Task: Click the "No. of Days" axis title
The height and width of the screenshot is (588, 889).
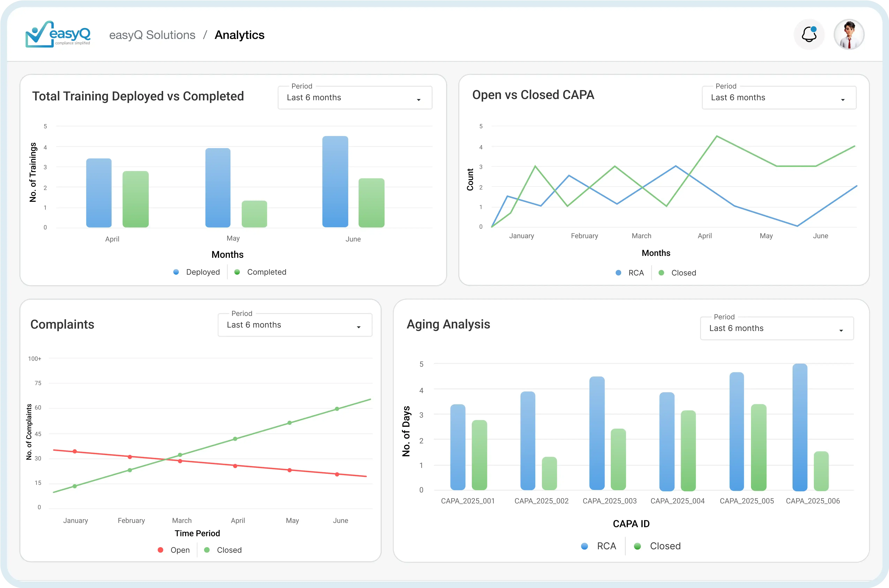Action: (406, 431)
